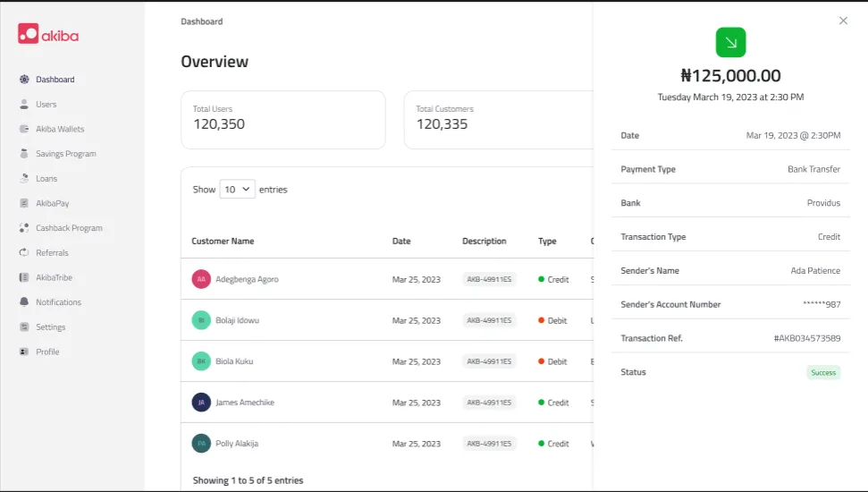
Task: Open Akiba Wallets menu item
Action: (x=60, y=129)
